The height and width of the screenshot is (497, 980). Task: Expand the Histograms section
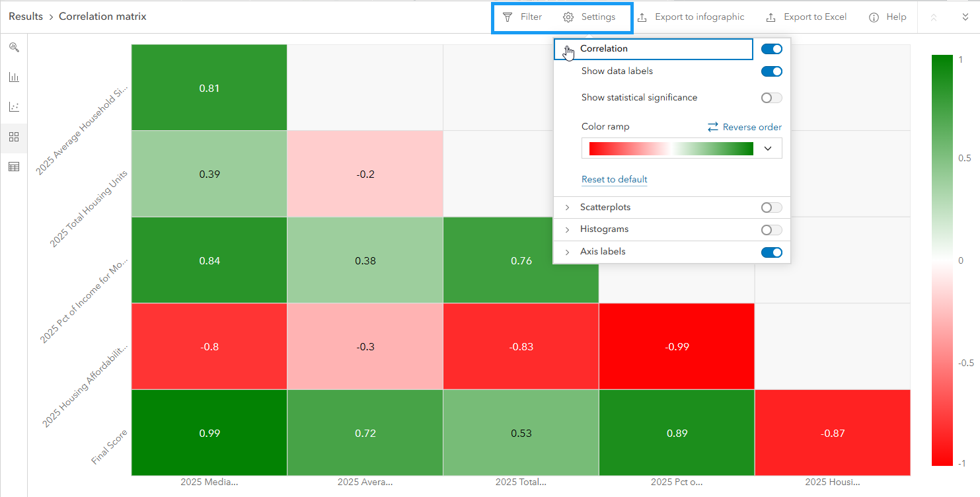[x=567, y=230]
